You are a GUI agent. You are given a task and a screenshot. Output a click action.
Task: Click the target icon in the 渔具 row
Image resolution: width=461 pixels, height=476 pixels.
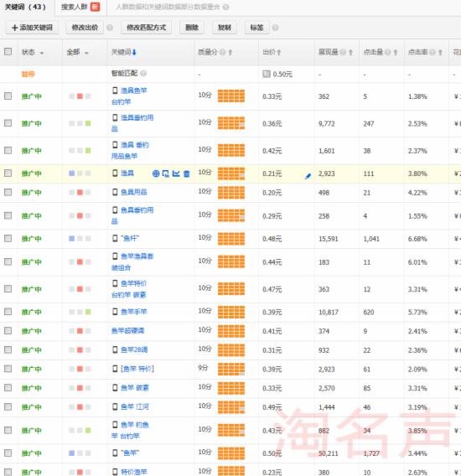(x=156, y=173)
